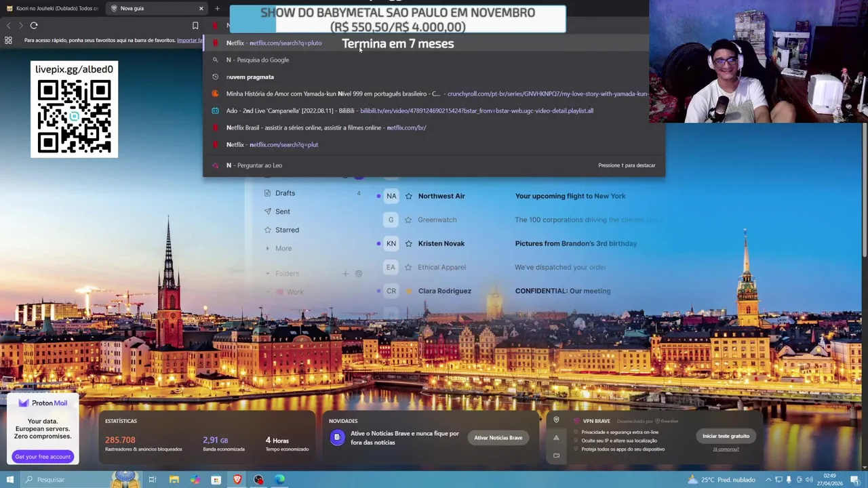Close the Nova guia tab
Screen dimensions: 868x488
pyautogui.click(x=201, y=8)
